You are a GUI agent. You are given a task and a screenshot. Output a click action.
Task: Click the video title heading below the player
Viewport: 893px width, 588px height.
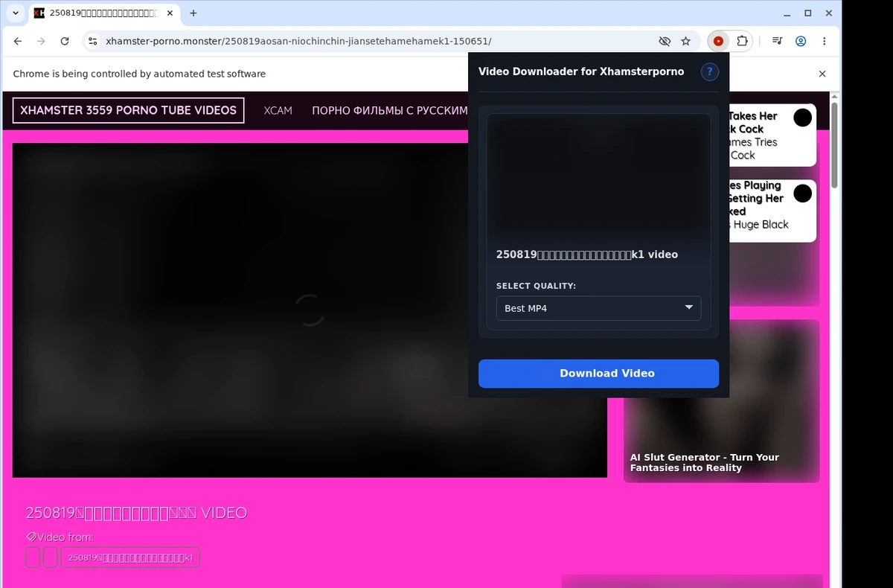[x=136, y=513]
